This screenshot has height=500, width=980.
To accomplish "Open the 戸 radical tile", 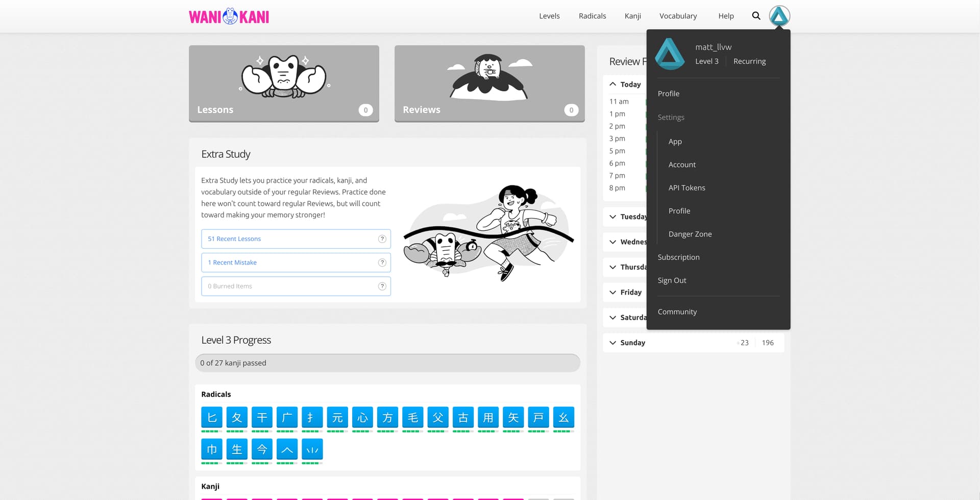I will click(x=538, y=417).
